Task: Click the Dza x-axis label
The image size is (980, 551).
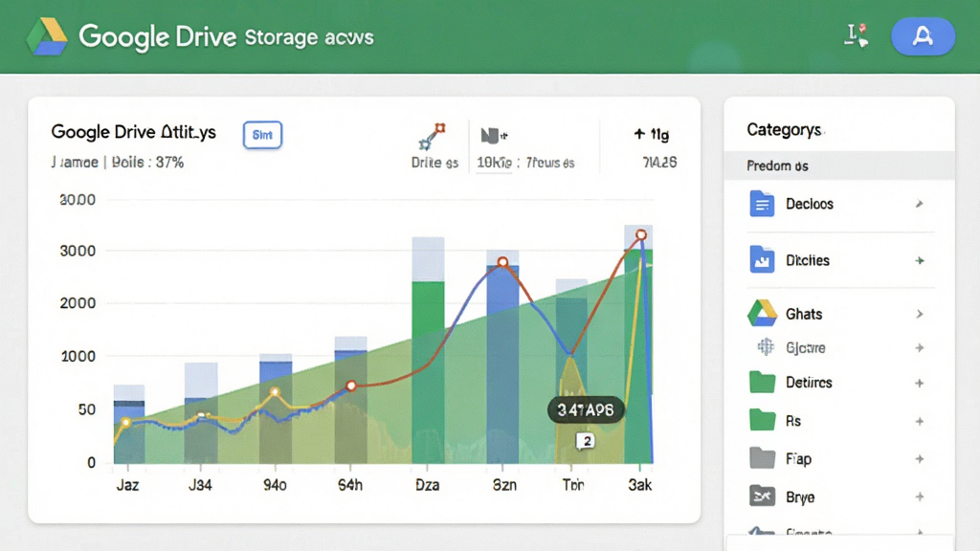Action: tap(428, 485)
